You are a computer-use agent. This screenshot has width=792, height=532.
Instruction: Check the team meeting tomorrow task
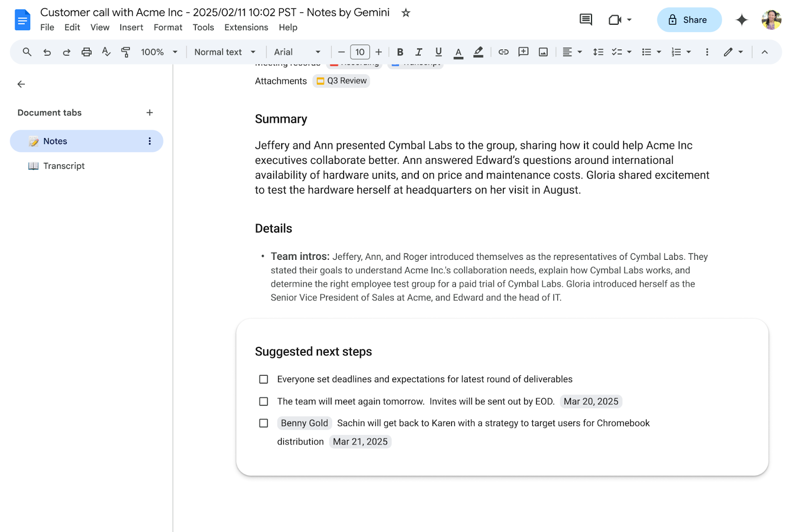point(263,401)
